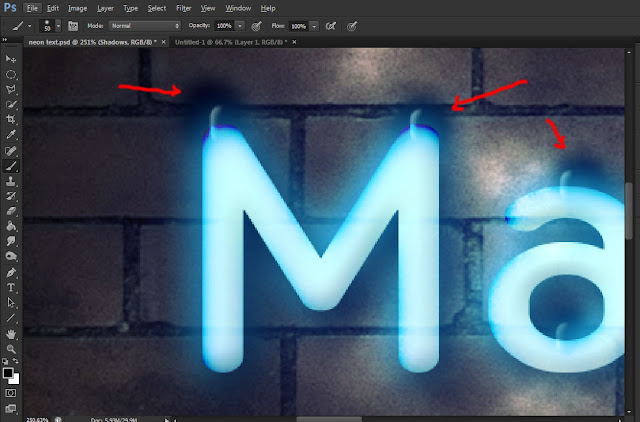
Task: Close the Untitled-1 tab
Action: coord(294,42)
